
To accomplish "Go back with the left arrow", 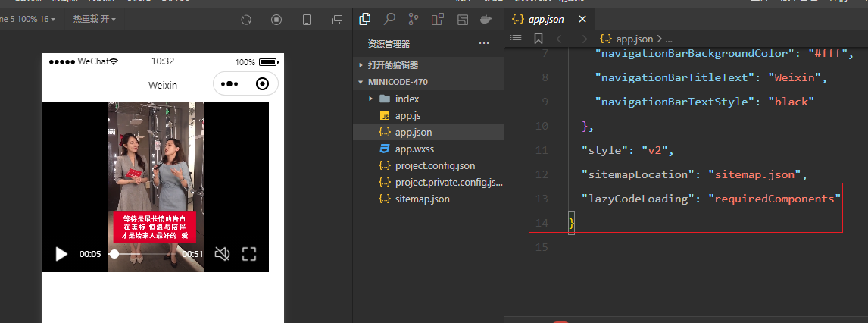I will pyautogui.click(x=560, y=39).
